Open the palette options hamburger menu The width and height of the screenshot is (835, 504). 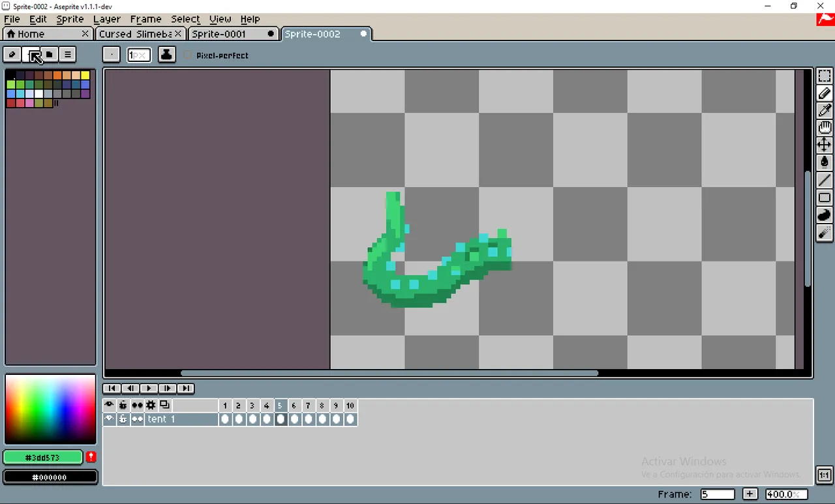click(x=68, y=55)
